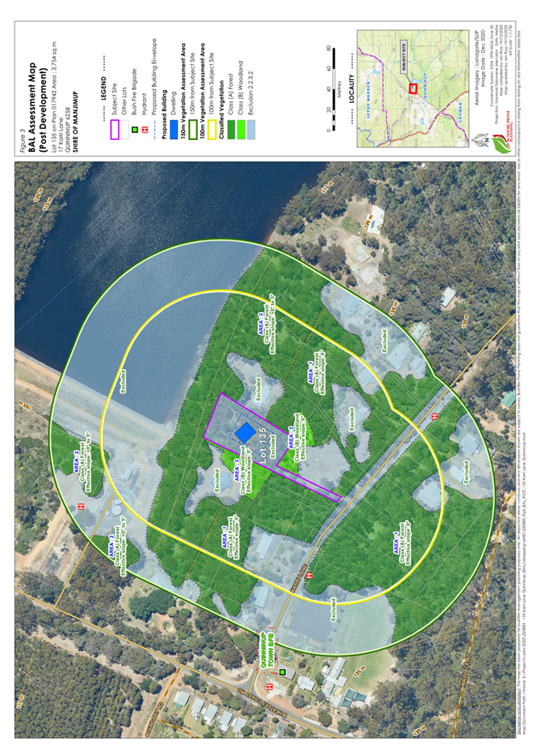Click the 'Lot 135' map label
535x756 pixels.
[263, 445]
